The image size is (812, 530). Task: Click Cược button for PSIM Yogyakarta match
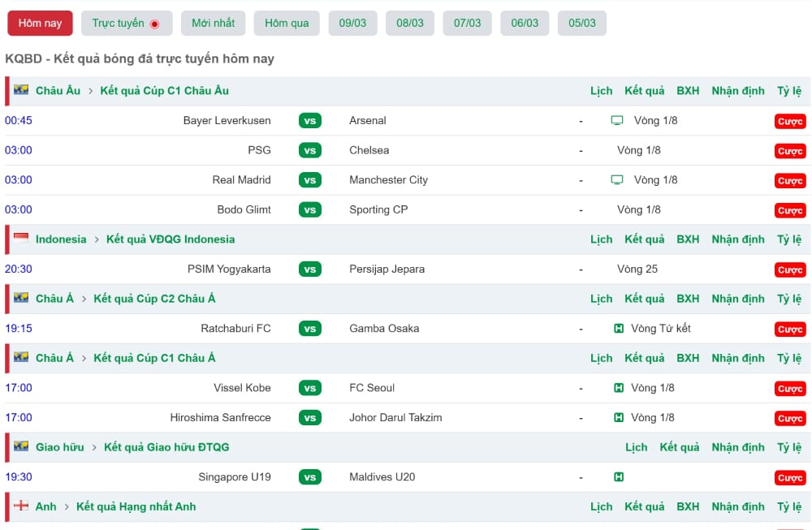[790, 270]
